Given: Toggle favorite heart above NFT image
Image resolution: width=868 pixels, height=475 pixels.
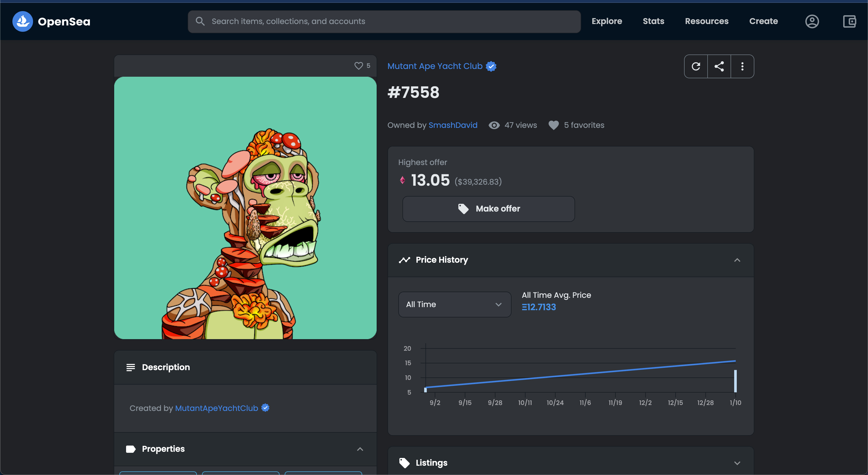Looking at the screenshot, I should tap(359, 66).
